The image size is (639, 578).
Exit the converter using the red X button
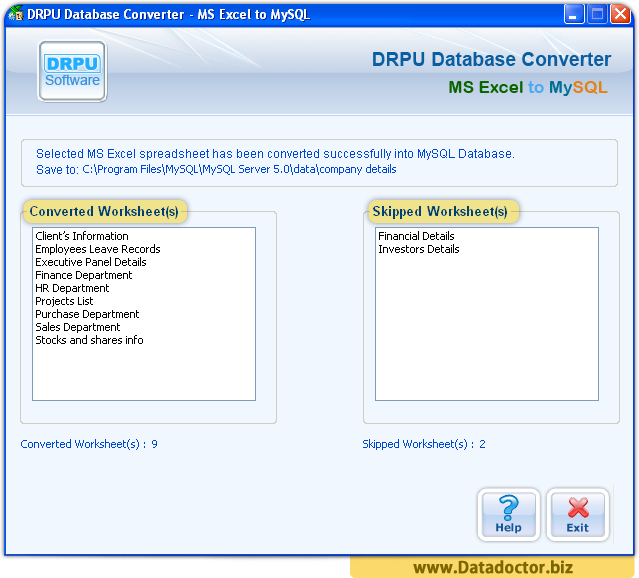[x=577, y=514]
